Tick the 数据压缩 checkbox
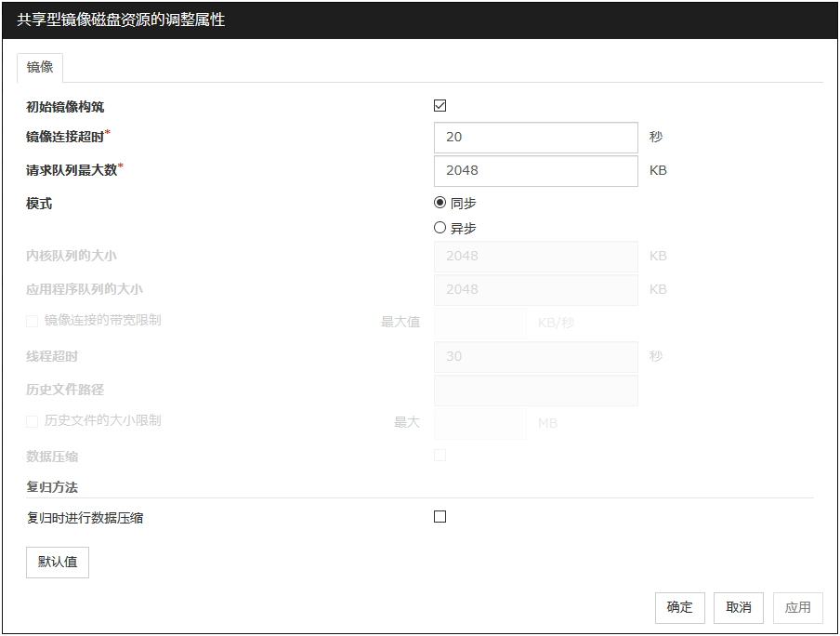 point(440,456)
